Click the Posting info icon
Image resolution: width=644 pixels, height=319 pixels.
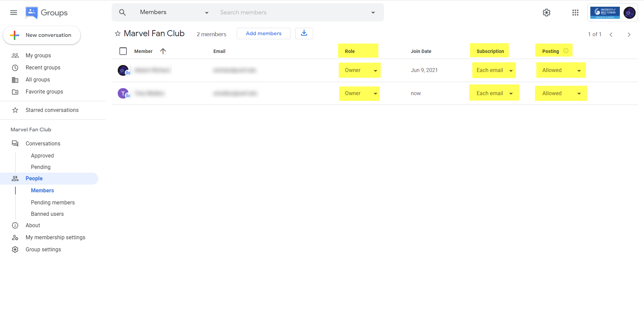[566, 51]
